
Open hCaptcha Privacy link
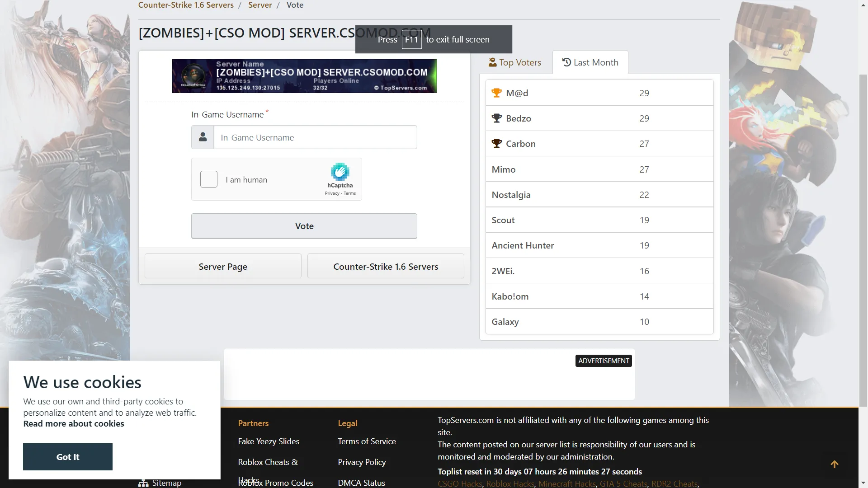[332, 193]
